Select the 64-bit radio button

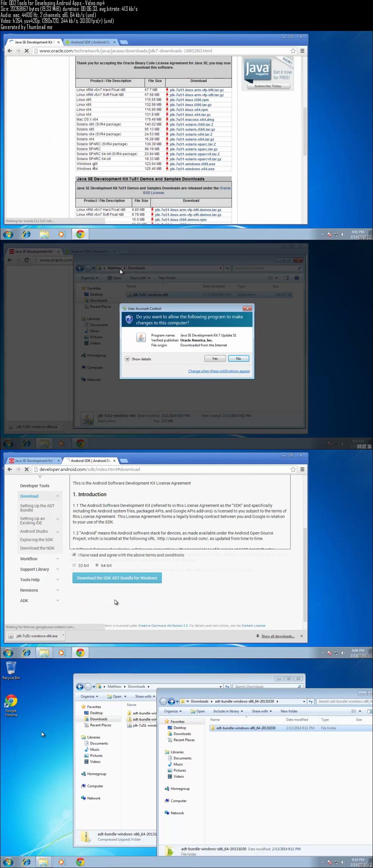pos(97,565)
